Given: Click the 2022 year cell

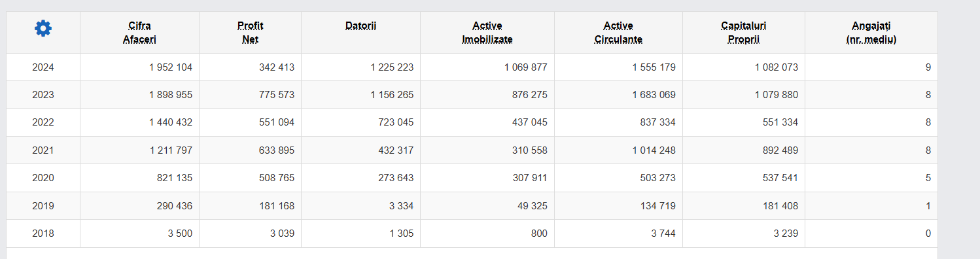Looking at the screenshot, I should (43, 122).
